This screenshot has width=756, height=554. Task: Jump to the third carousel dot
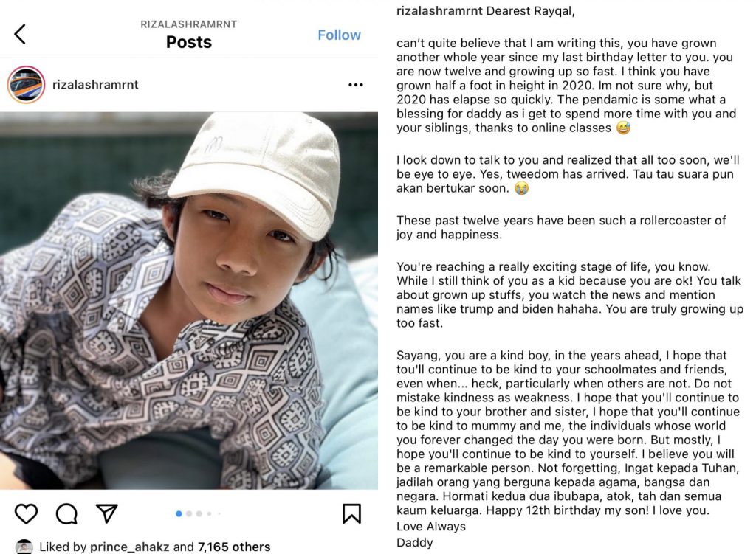[x=199, y=513]
